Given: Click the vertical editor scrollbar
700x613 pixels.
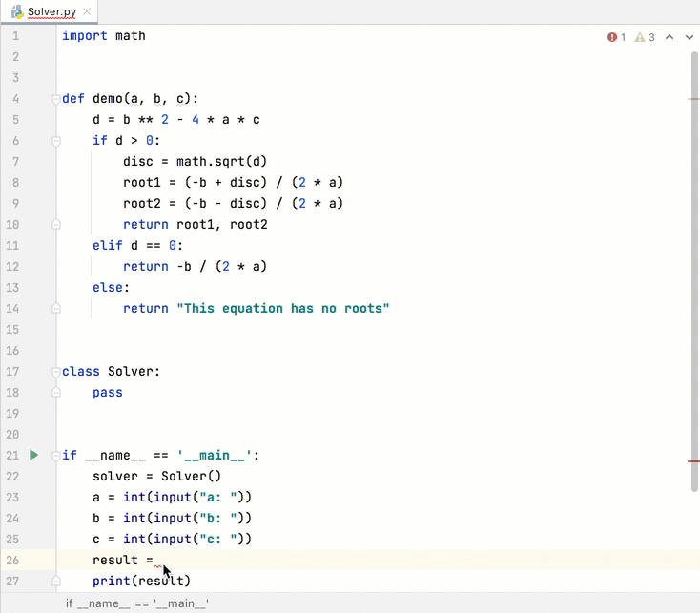Looking at the screenshot, I should click(694, 272).
